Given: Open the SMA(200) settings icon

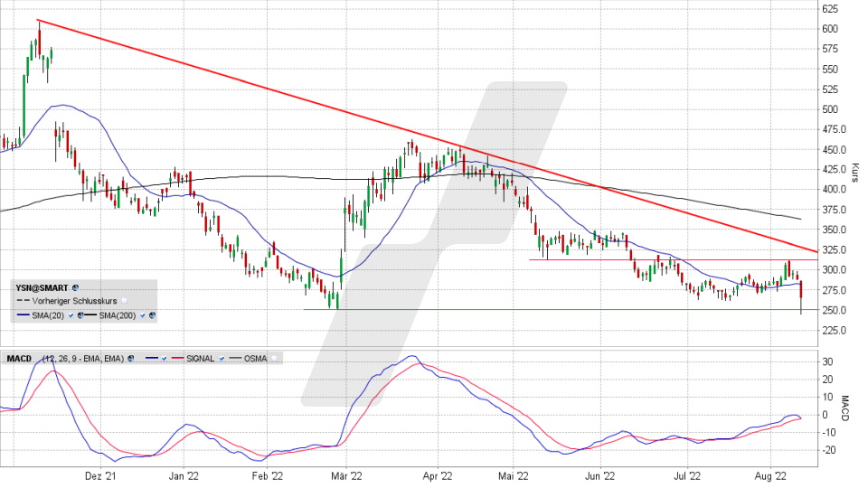Looking at the screenshot, I should (x=152, y=314).
